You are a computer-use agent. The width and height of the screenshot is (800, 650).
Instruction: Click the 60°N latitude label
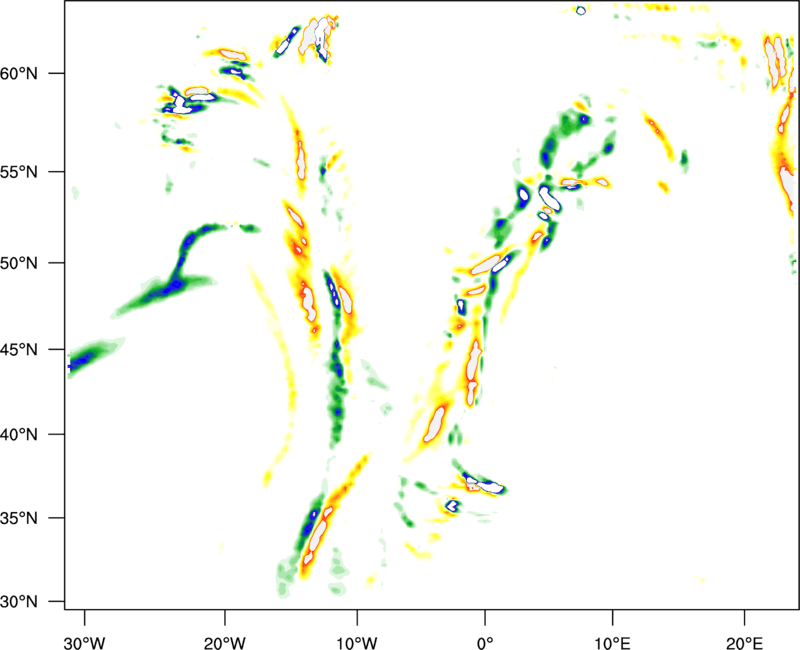(19, 73)
